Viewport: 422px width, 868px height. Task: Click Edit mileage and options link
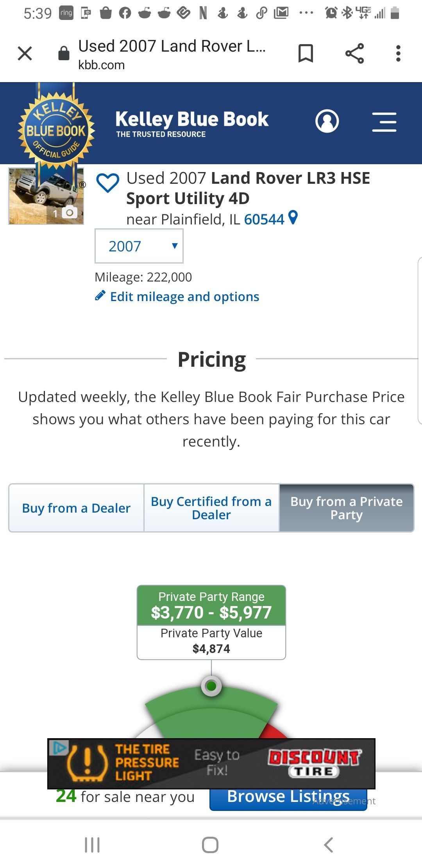tap(184, 297)
